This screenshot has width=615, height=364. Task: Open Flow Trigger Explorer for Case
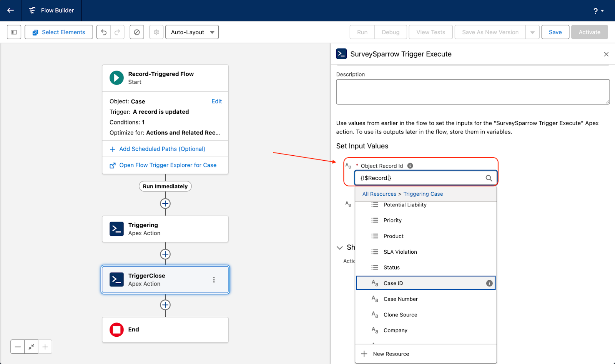tap(168, 165)
